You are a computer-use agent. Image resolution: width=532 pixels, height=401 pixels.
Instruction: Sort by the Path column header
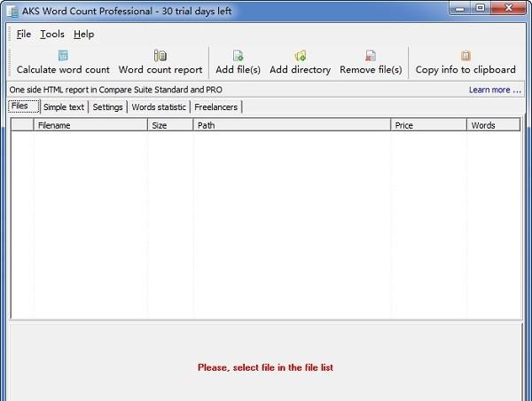coord(292,125)
